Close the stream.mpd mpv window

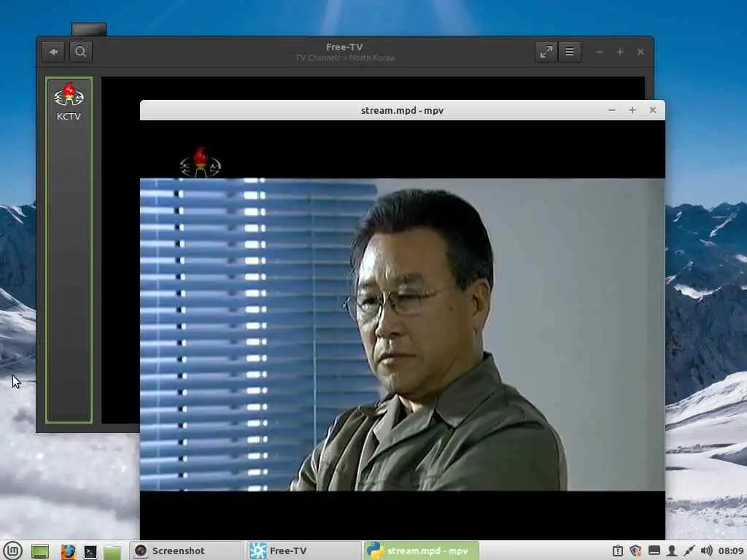coord(653,110)
